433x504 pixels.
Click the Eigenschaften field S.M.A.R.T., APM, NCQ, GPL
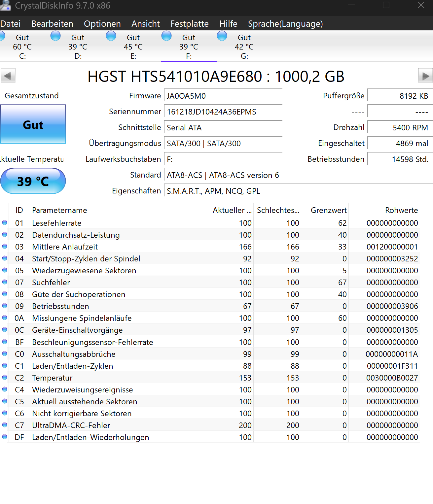pyautogui.click(x=298, y=191)
